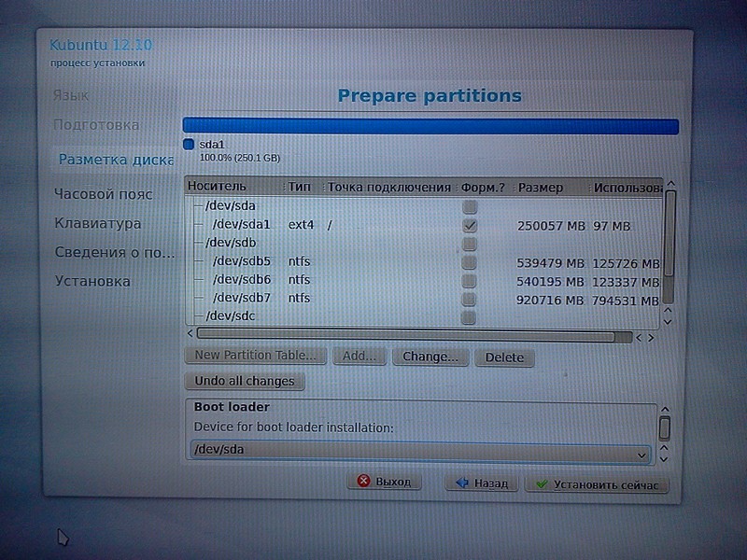747x560 pixels.
Task: Click the horizontal scrollbar left arrow
Action: (x=190, y=333)
